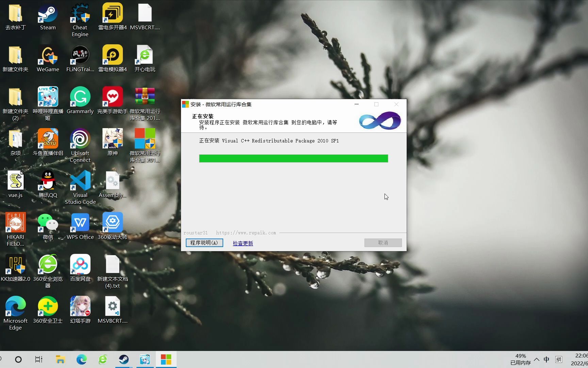Open the 360驱动大师 desktop icon
The width and height of the screenshot is (588, 368).
[x=112, y=227]
